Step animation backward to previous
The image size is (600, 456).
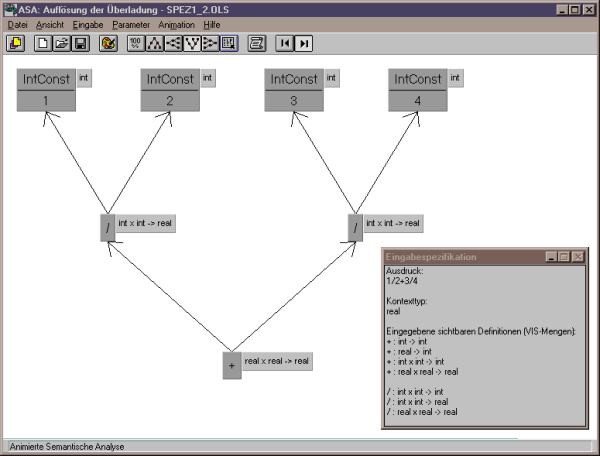click(x=285, y=43)
